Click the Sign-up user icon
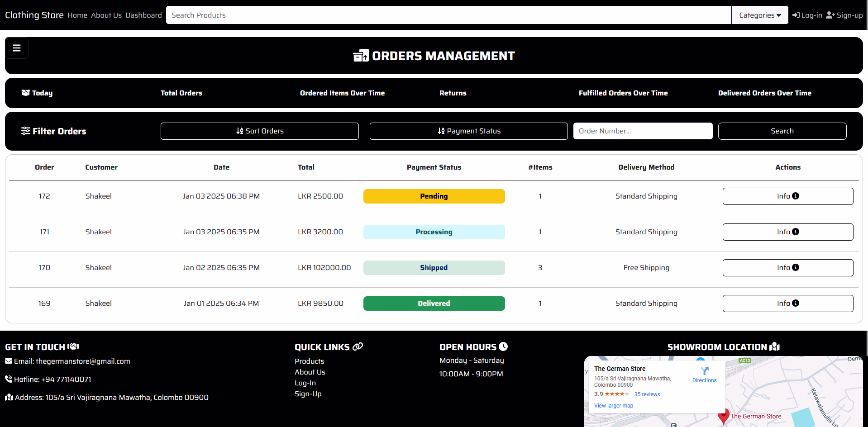The image size is (868, 427). 830,15
